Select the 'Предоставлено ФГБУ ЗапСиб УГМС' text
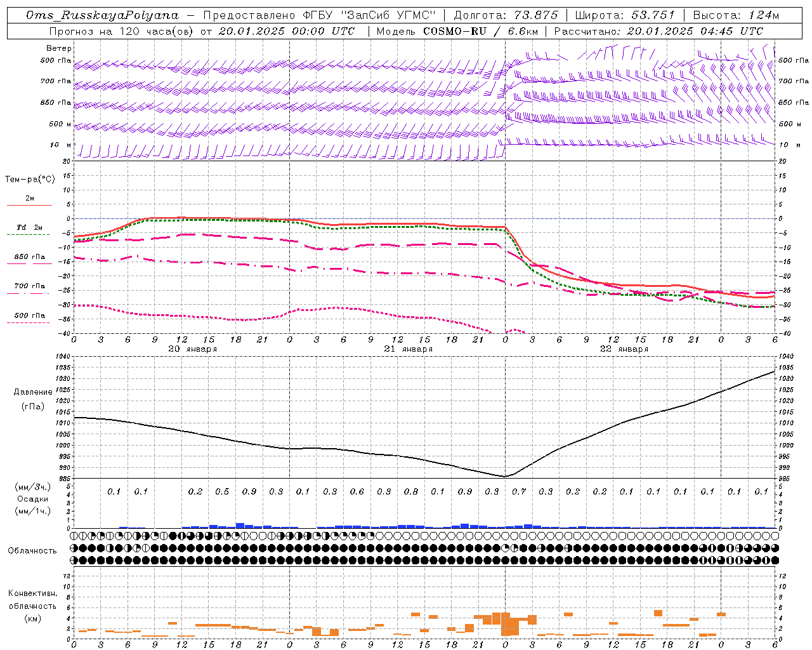812x650 pixels. click(x=320, y=15)
